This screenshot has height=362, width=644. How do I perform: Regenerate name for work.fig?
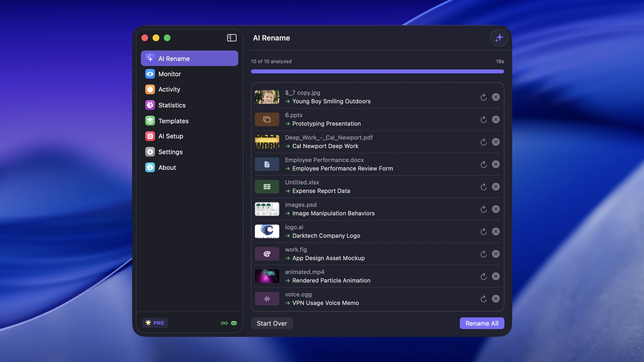(484, 254)
